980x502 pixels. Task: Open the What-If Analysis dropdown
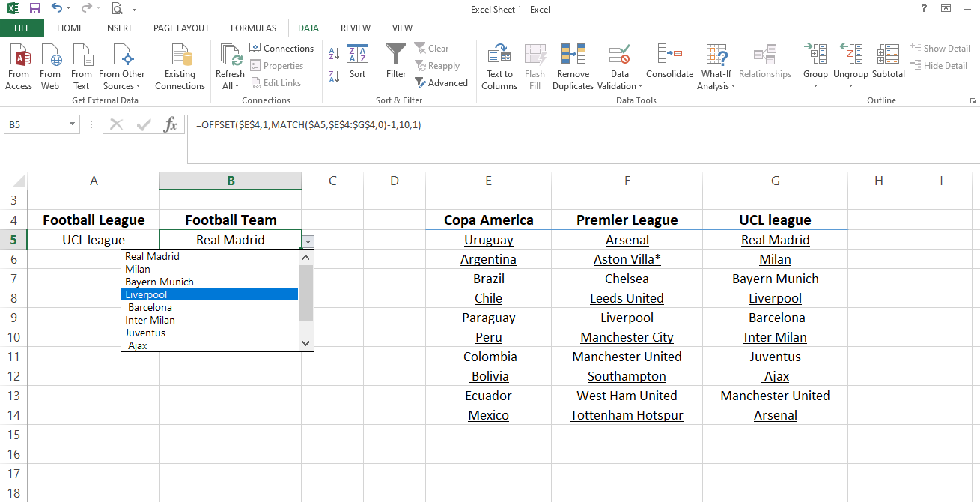pyautogui.click(x=733, y=86)
